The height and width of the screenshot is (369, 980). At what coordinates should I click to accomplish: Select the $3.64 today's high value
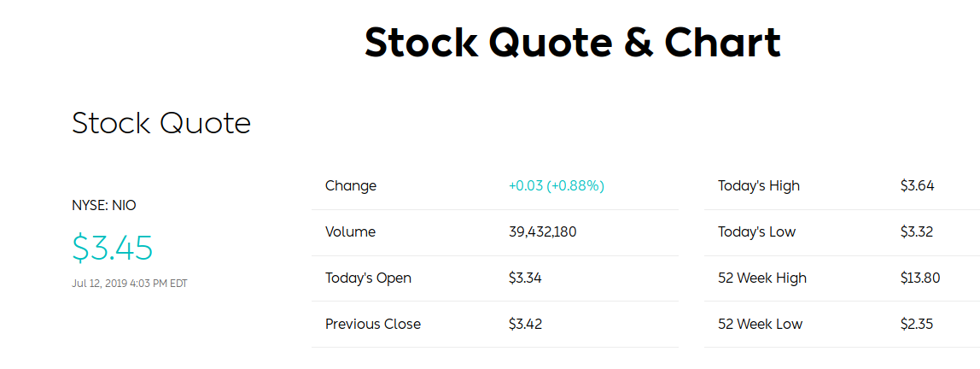[918, 186]
